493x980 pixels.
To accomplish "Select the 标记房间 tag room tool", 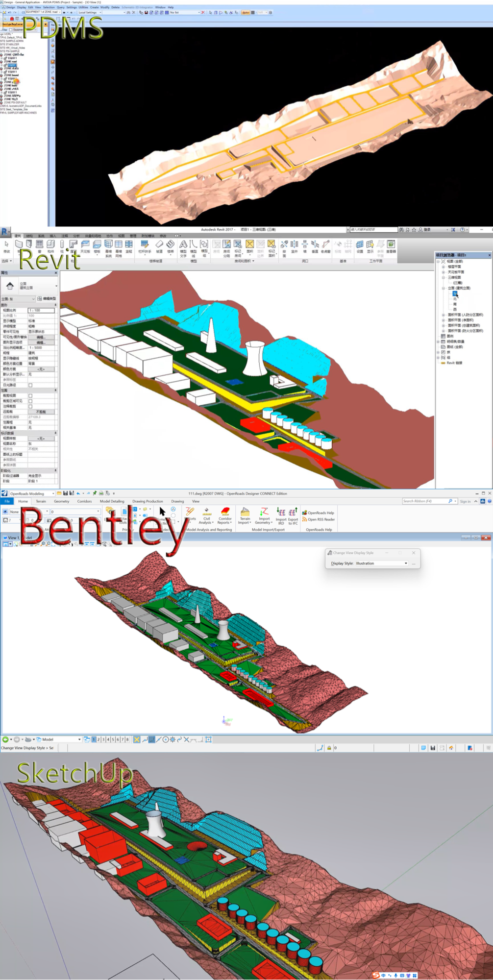I will pos(238,248).
